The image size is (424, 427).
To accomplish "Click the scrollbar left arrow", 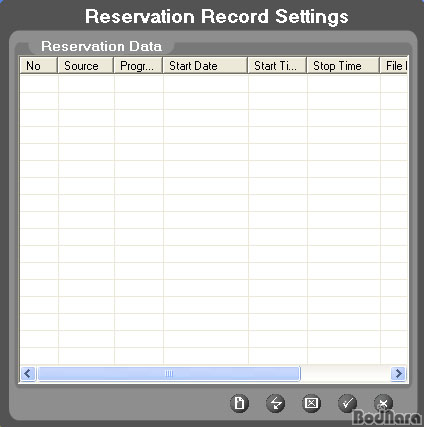I will [28, 373].
